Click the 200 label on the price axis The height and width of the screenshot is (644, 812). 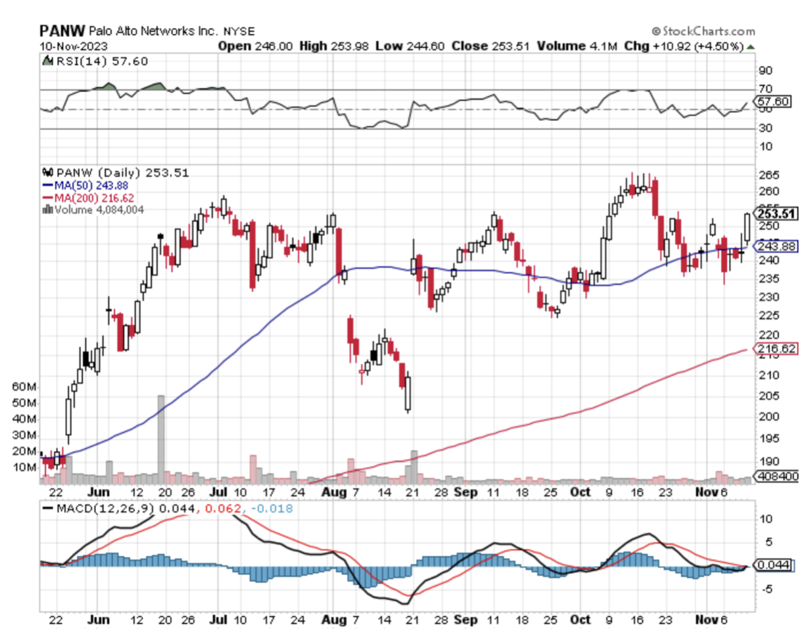click(769, 417)
